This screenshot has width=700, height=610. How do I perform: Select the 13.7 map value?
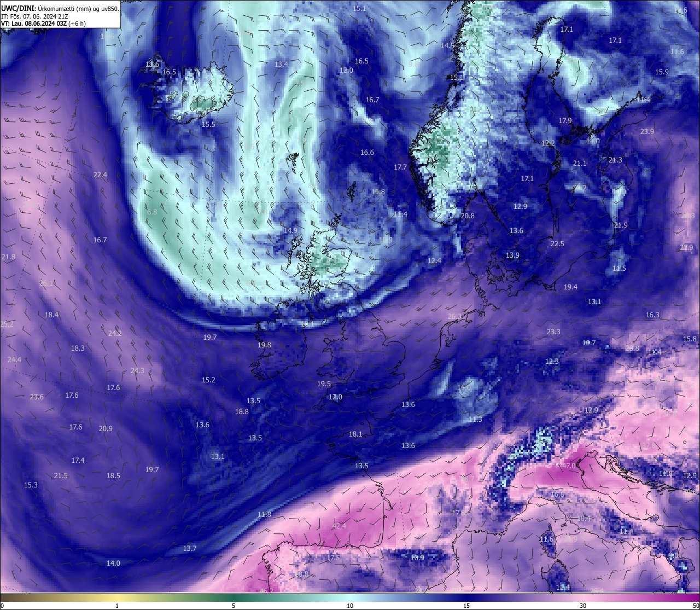pos(189,549)
